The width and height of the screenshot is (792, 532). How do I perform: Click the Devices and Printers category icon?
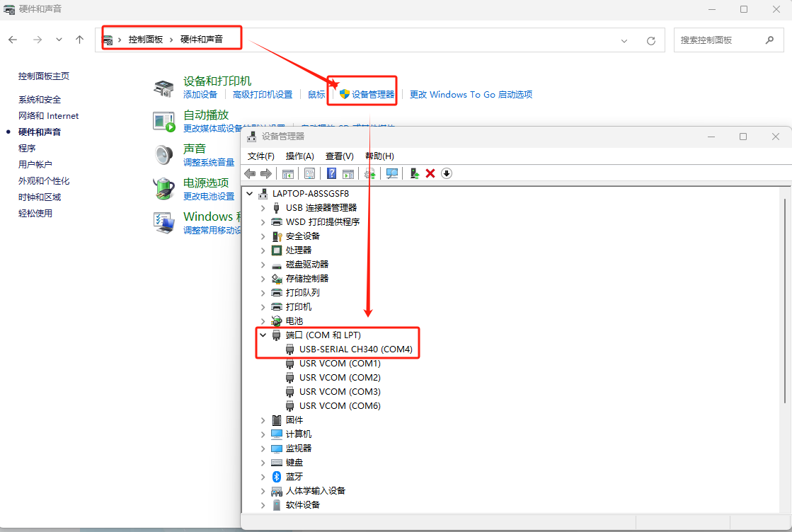[x=163, y=88]
